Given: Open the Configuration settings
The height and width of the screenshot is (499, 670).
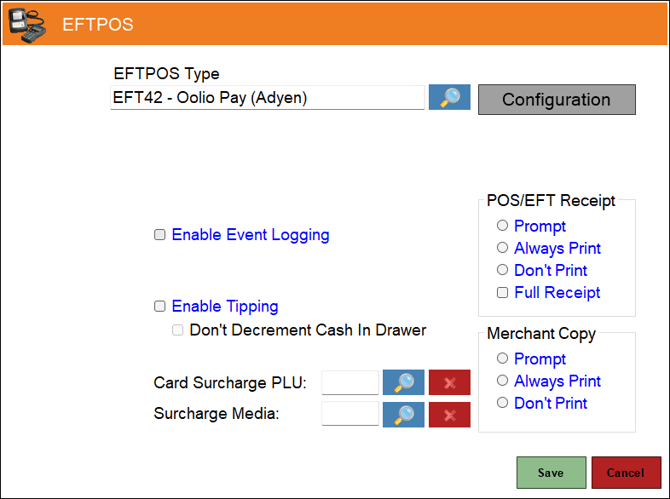Looking at the screenshot, I should pyautogui.click(x=557, y=100).
